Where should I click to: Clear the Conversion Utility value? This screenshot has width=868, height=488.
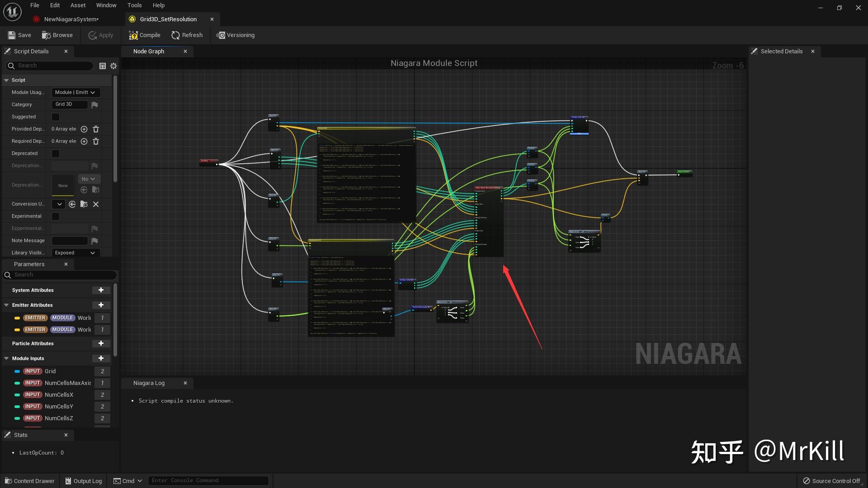tap(96, 204)
